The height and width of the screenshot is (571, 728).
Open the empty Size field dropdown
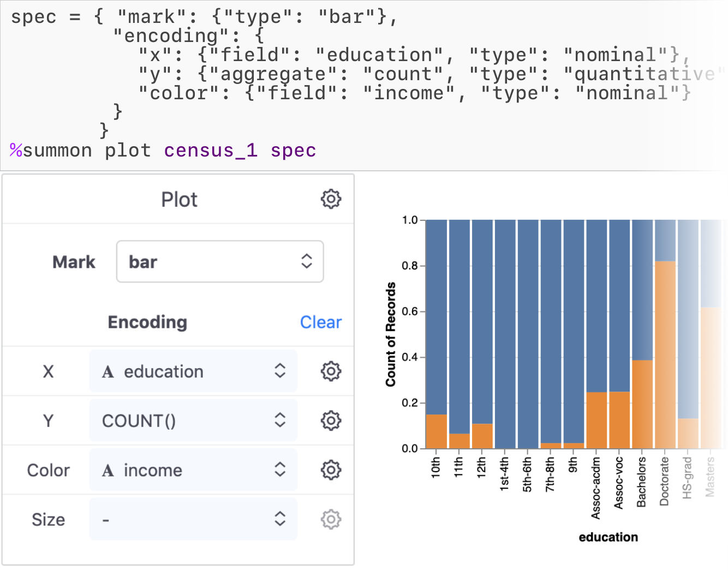(193, 519)
